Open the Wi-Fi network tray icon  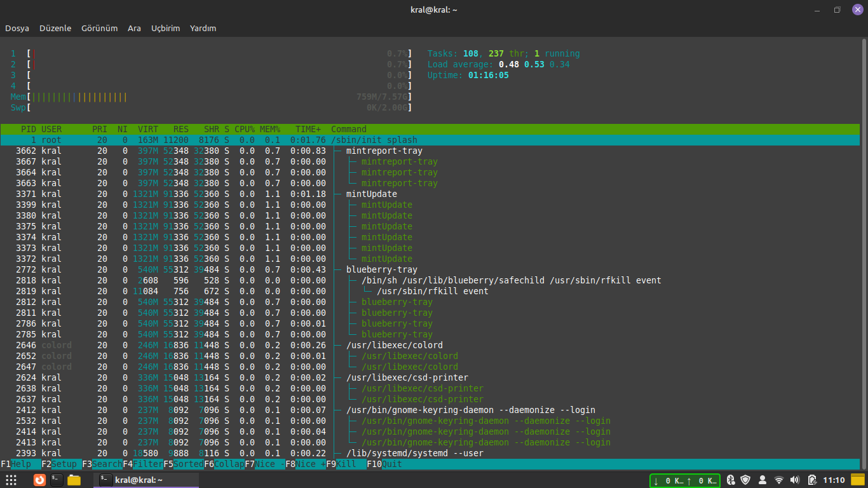coord(779,480)
